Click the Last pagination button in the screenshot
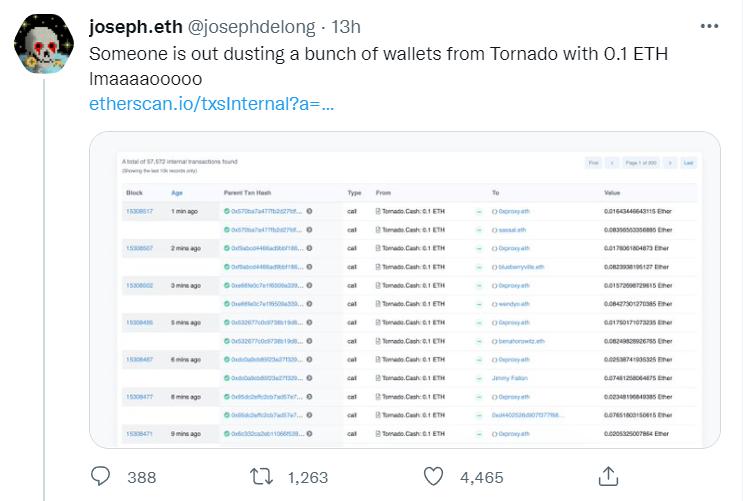Screen dimensions: 743x501 click(x=687, y=163)
